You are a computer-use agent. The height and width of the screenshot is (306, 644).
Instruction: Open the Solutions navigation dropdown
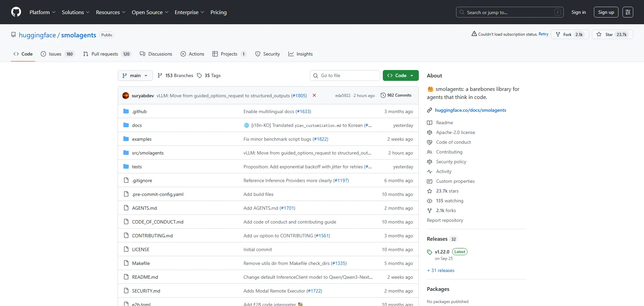point(75,12)
